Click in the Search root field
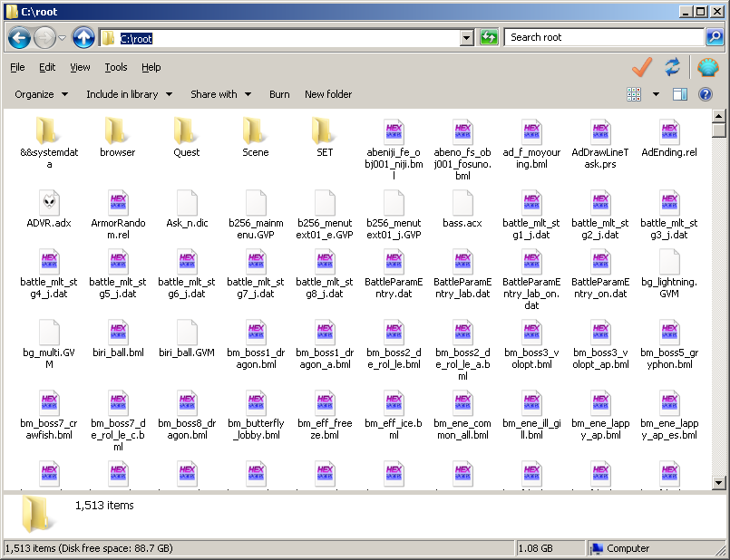 click(x=603, y=37)
